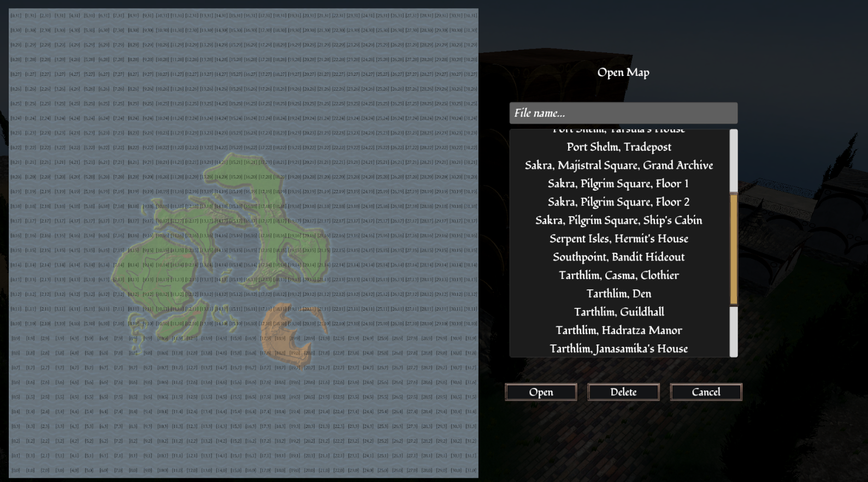Click scrollbar track below the thumb

(x=734, y=331)
